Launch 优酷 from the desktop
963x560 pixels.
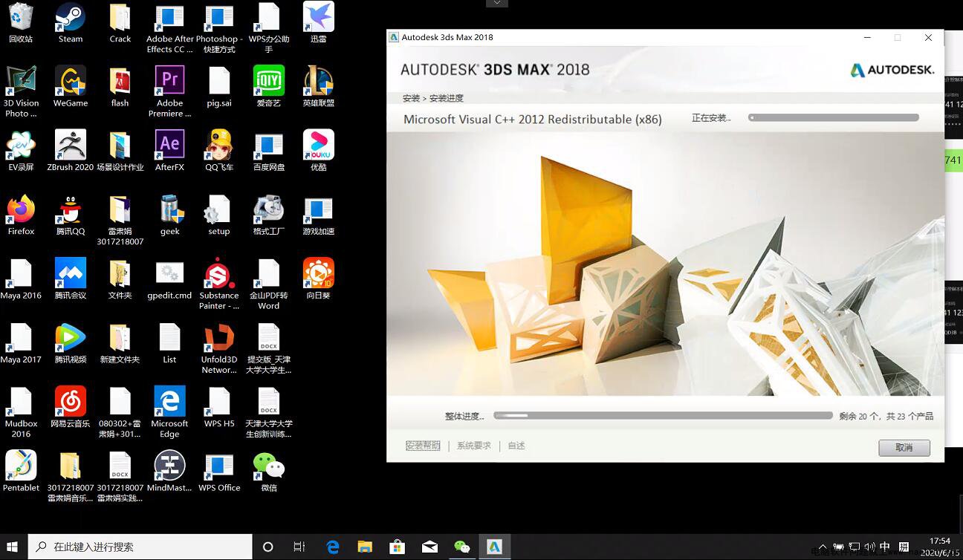(x=319, y=152)
